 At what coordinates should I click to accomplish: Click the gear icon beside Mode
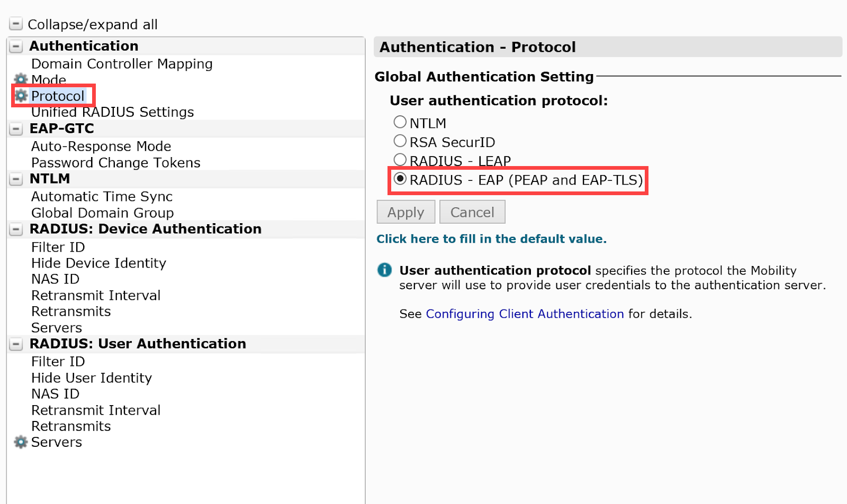pyautogui.click(x=21, y=79)
